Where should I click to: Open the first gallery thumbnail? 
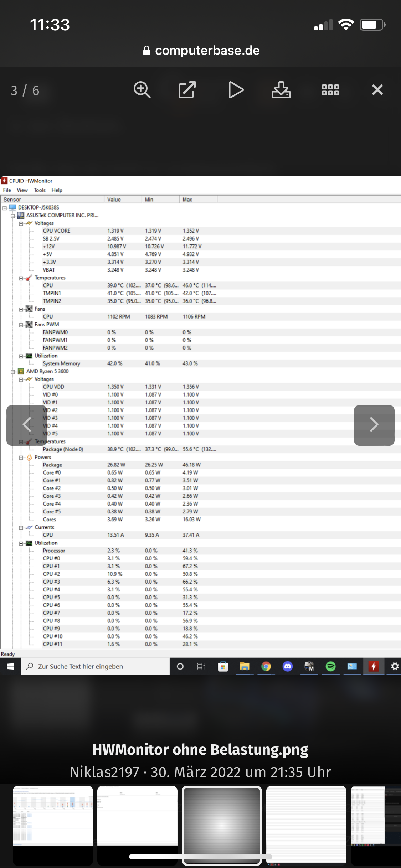coord(53,825)
